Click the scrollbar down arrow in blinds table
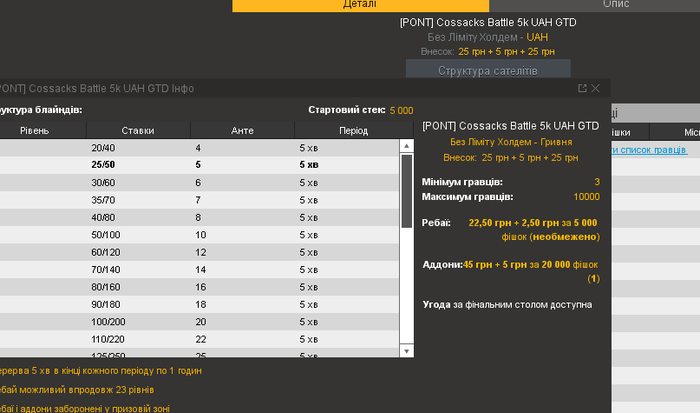This screenshot has width=700, height=413. (406, 351)
